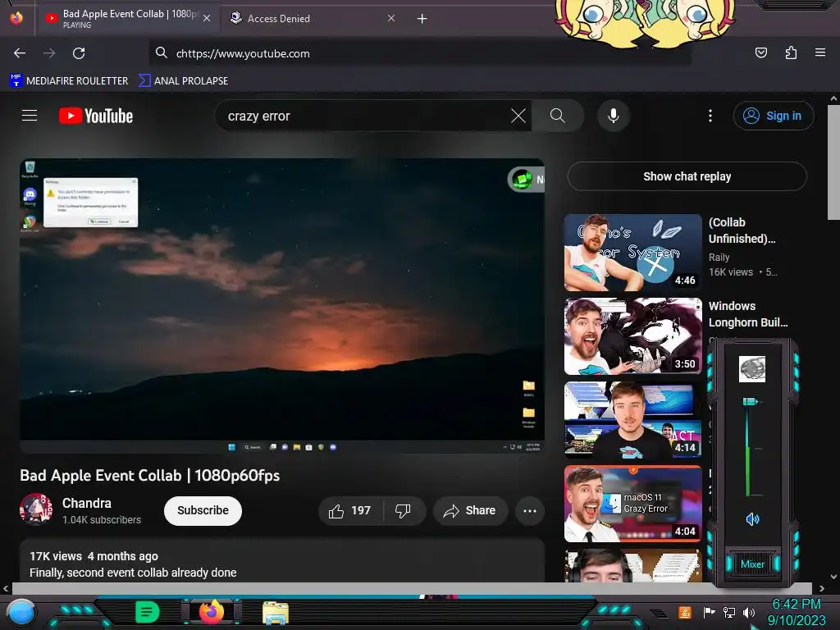Open the MEDIAFIRE ROULETTER bookmark
Image resolution: width=840 pixels, height=630 pixels.
(69, 80)
